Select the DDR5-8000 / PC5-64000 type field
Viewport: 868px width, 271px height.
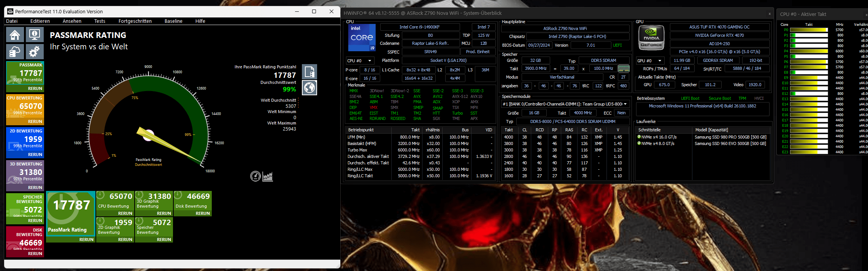(x=573, y=121)
